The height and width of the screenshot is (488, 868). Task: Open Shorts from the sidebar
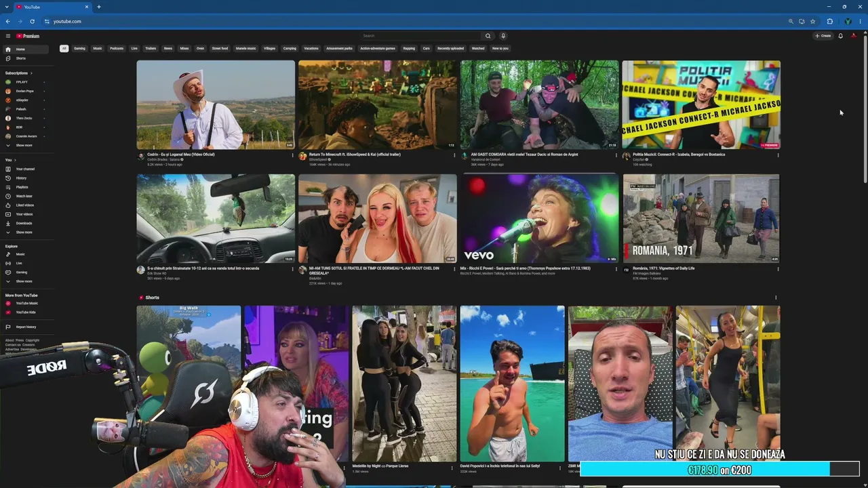tap(26, 58)
